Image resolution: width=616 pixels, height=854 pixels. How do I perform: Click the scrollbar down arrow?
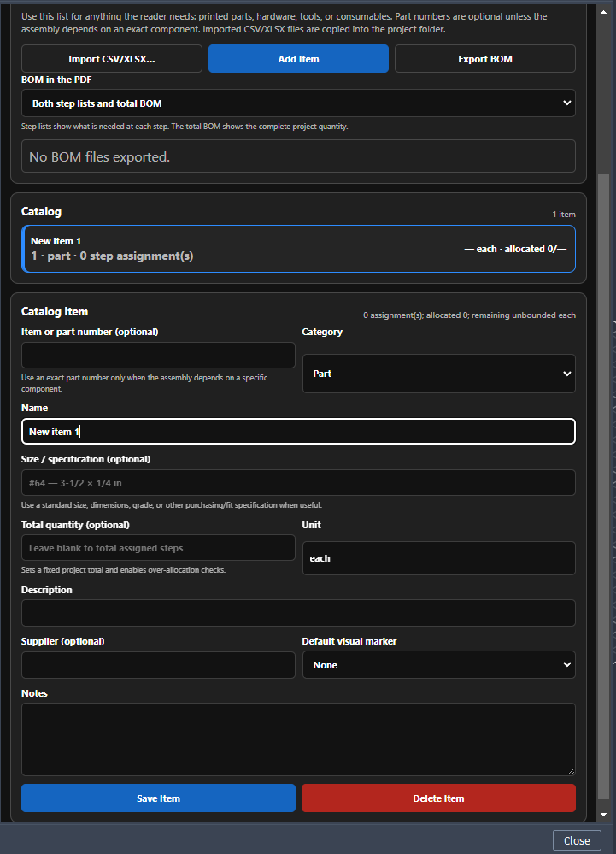(603, 815)
